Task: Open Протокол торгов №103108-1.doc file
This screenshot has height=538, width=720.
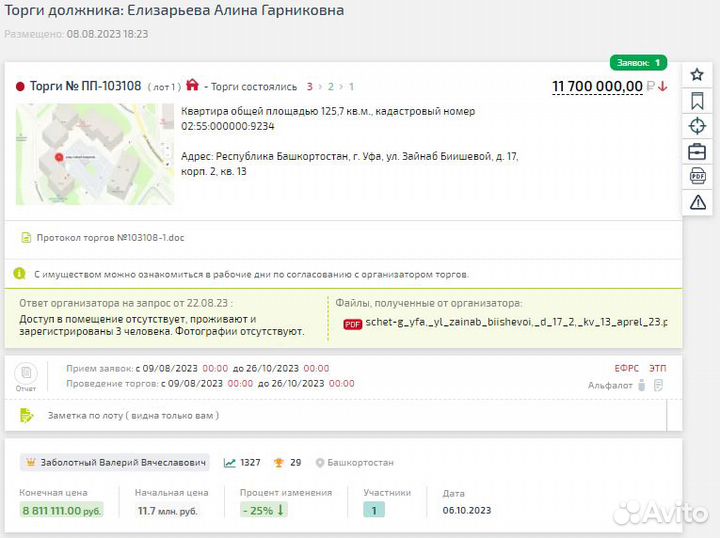Action: [110, 238]
